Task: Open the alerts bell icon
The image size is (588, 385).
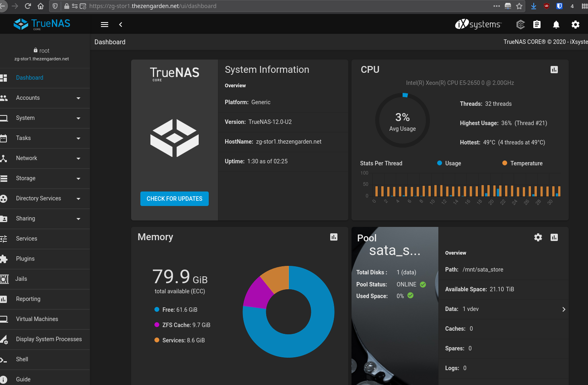Action: (x=556, y=25)
